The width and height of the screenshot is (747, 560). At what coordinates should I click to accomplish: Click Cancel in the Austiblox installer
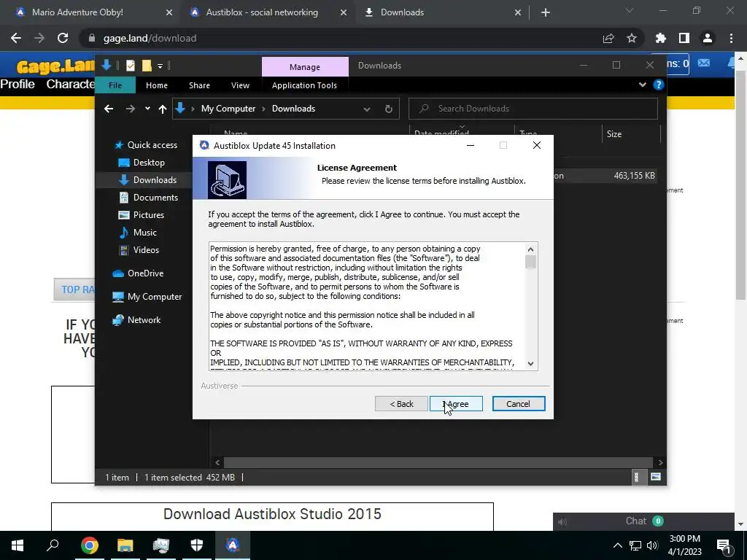(x=519, y=404)
